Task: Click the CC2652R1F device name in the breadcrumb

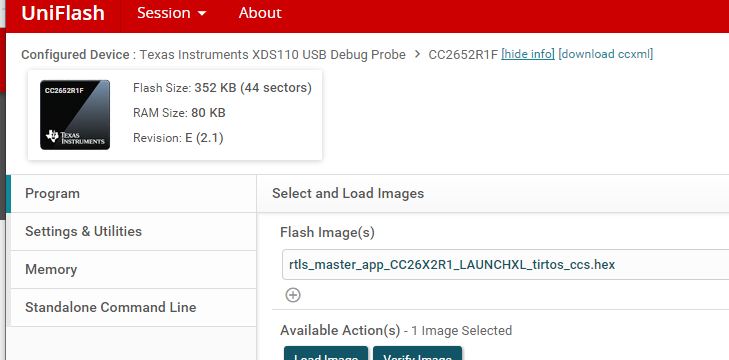Action: [x=463, y=54]
